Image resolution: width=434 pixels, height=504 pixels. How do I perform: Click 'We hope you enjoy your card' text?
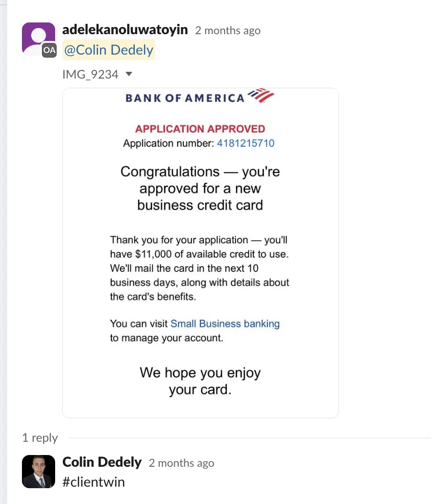click(200, 381)
